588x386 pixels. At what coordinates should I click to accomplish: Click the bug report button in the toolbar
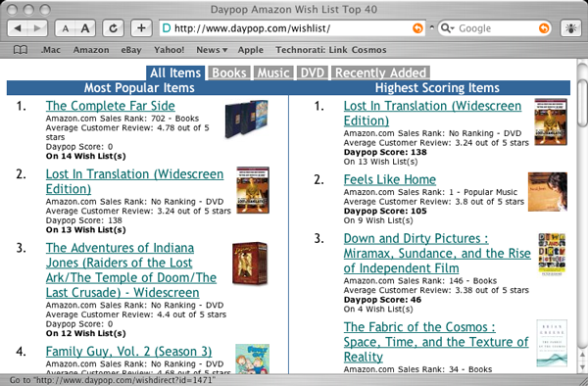pos(570,28)
